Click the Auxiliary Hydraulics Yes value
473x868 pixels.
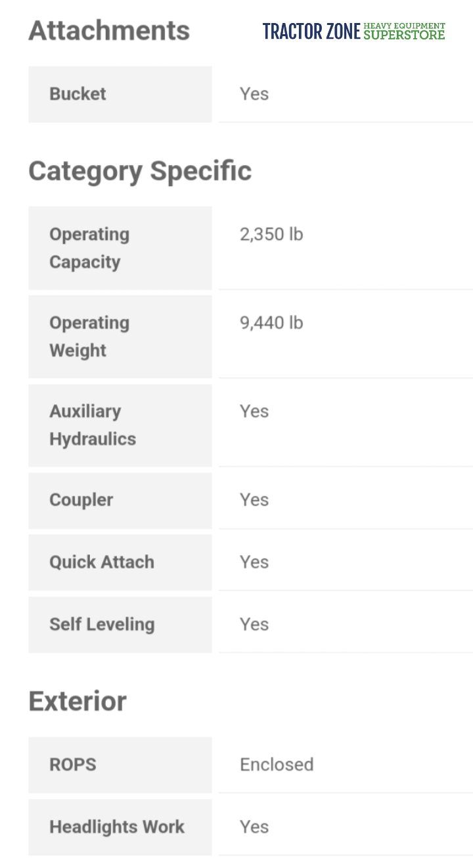pyautogui.click(x=254, y=412)
